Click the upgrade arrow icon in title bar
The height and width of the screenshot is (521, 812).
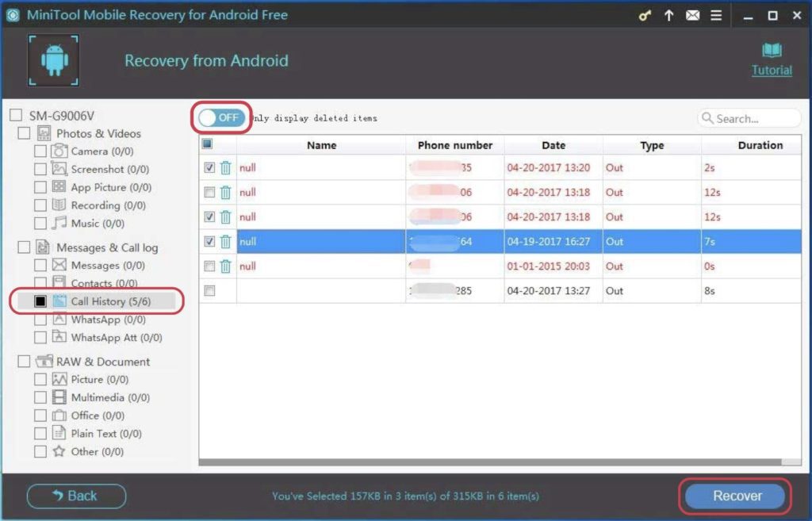pyautogui.click(x=668, y=16)
